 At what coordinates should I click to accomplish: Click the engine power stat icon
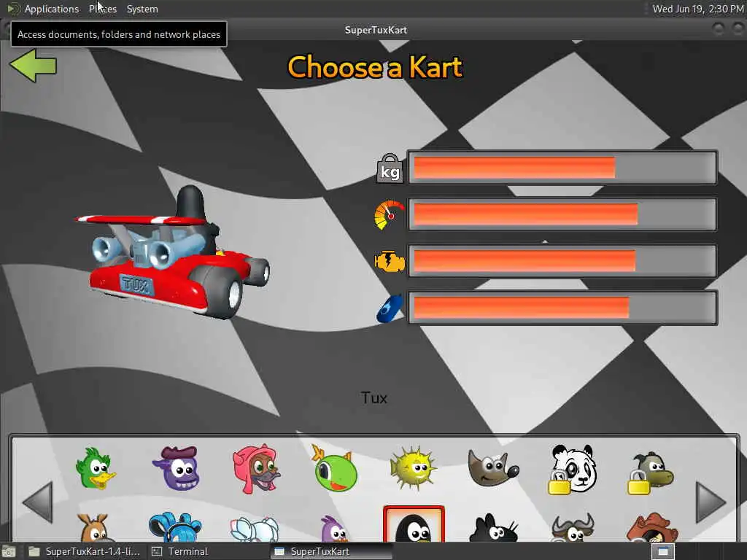[390, 262]
